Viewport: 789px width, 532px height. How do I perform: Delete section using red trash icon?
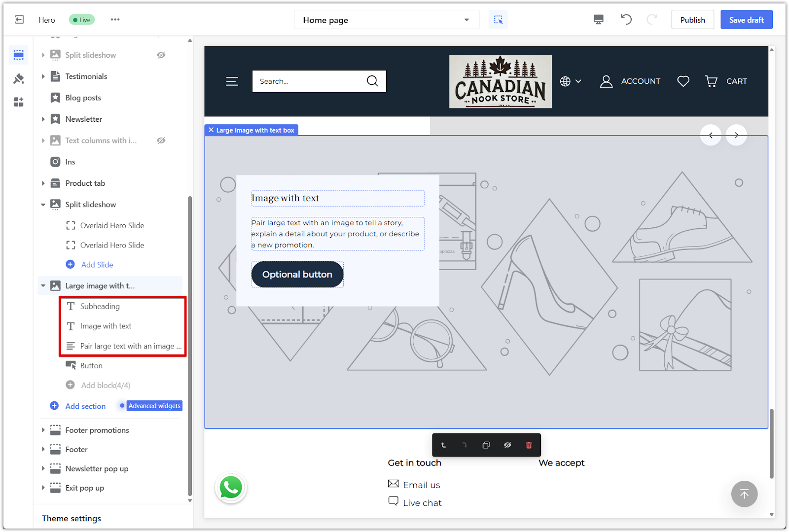(x=529, y=445)
